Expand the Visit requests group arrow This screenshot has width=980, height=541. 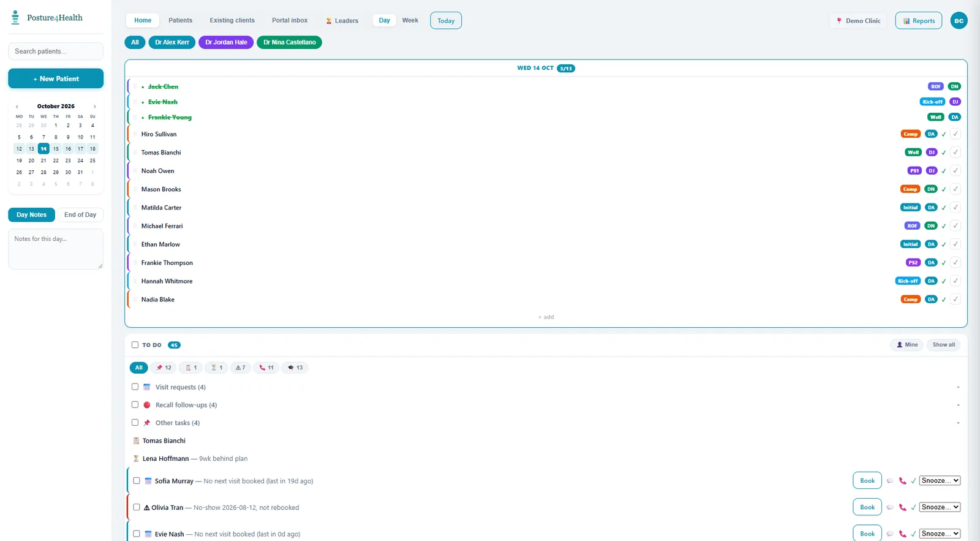point(958,387)
